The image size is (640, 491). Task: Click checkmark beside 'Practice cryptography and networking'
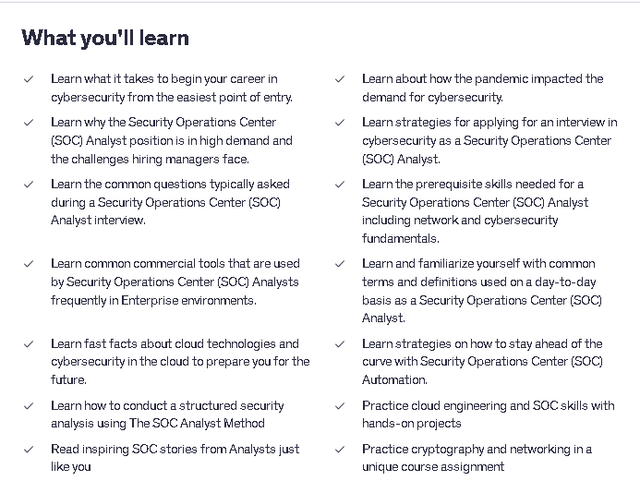coord(340,449)
